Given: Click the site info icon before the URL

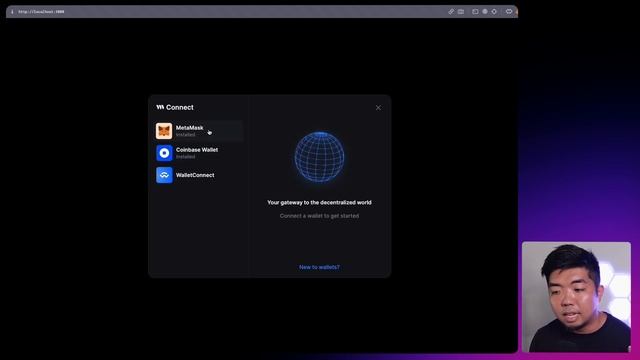Looking at the screenshot, I should coord(12,12).
